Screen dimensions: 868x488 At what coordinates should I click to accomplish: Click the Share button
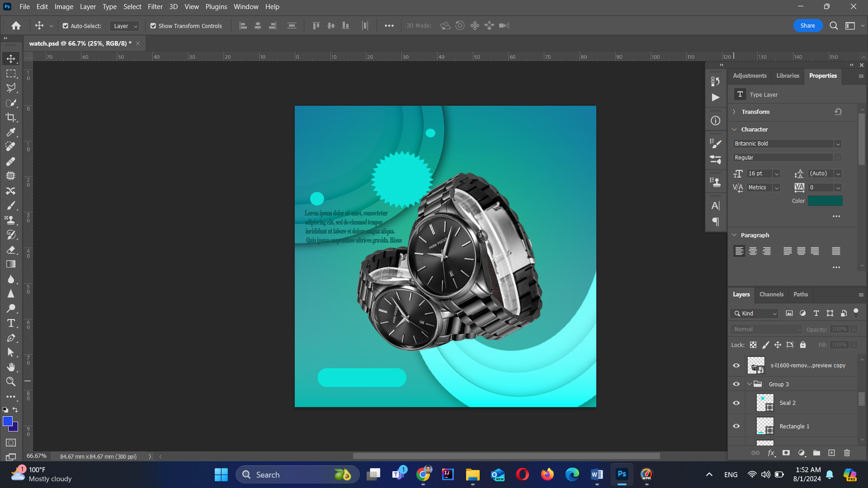[807, 26]
